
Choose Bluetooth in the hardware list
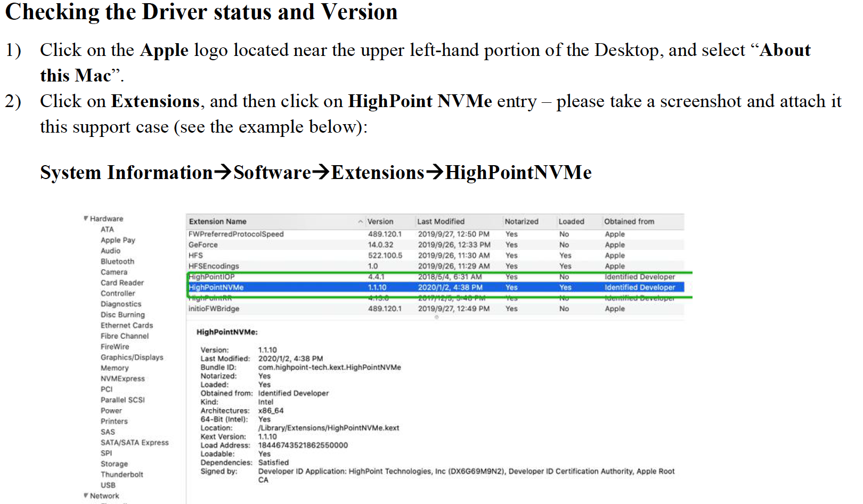(x=117, y=261)
